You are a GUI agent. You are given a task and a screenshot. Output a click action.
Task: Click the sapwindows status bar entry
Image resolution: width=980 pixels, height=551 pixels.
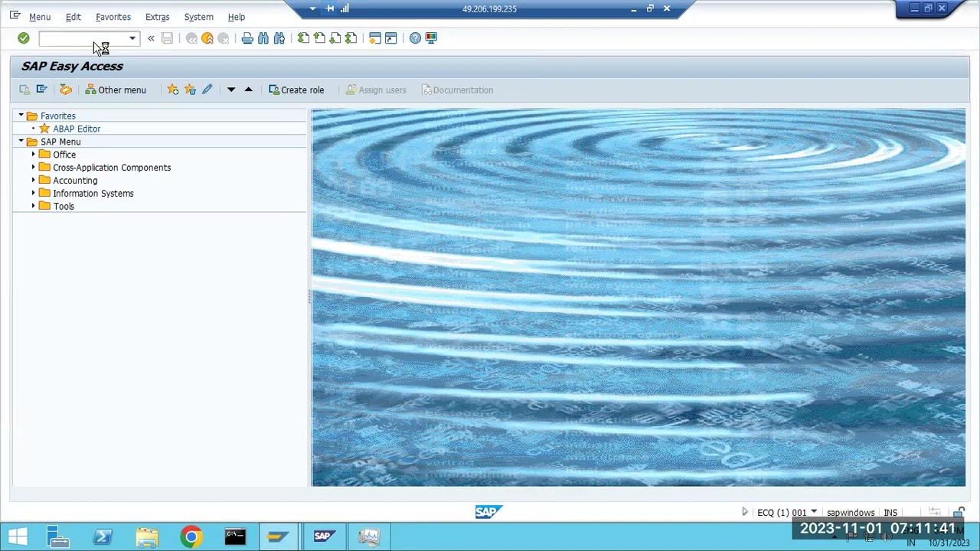851,513
